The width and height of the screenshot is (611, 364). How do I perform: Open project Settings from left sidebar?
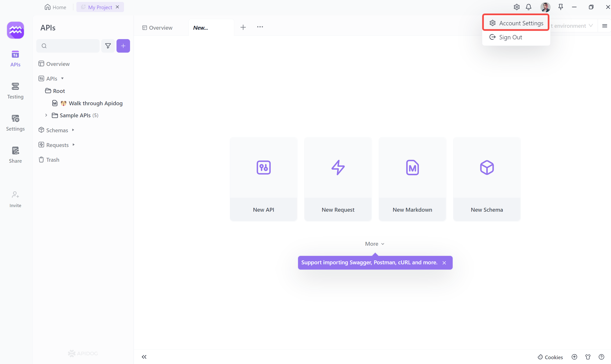pos(15,123)
